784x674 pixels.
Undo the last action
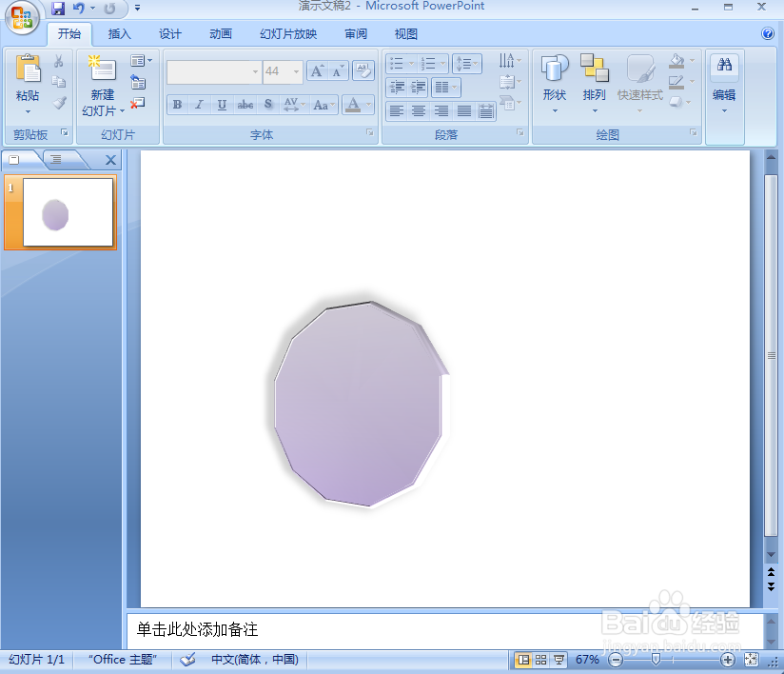[79, 8]
